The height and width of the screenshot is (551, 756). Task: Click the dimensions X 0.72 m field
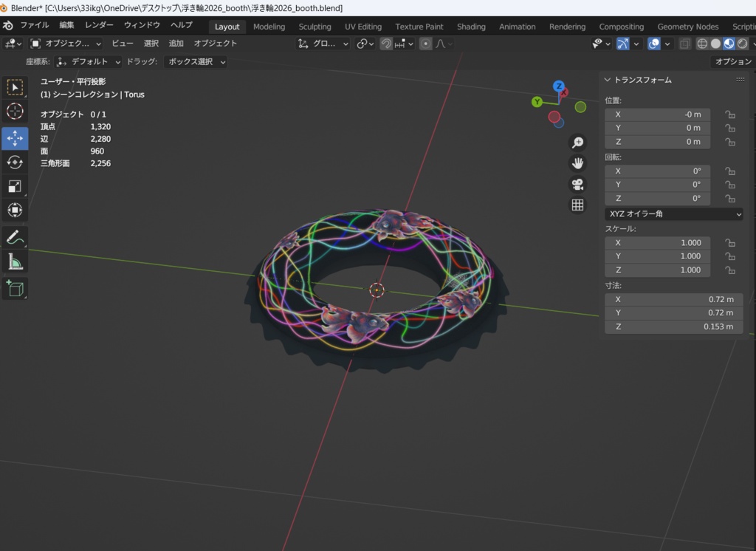tap(673, 299)
